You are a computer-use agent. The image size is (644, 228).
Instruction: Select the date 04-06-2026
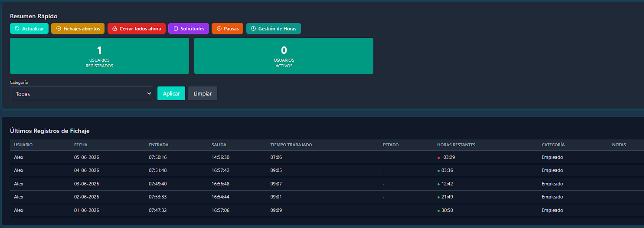pos(87,170)
